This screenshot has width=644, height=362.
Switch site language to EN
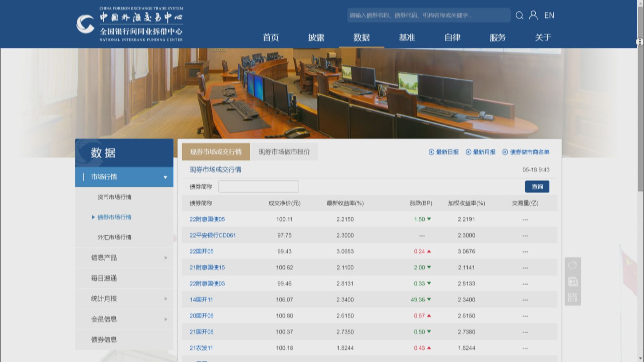click(x=549, y=15)
